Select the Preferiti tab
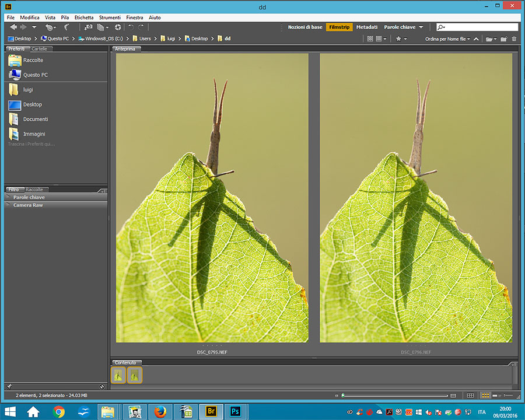Screen dimensions: 525x420 coord(16,49)
